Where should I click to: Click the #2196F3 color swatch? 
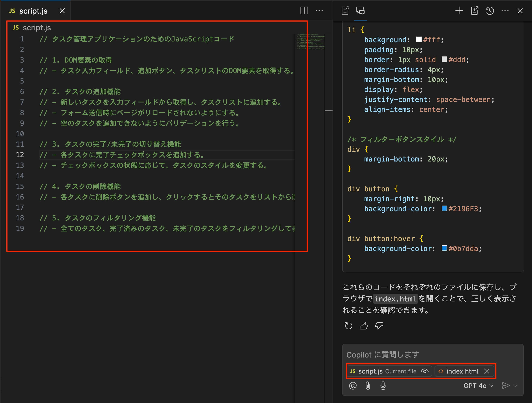(444, 208)
